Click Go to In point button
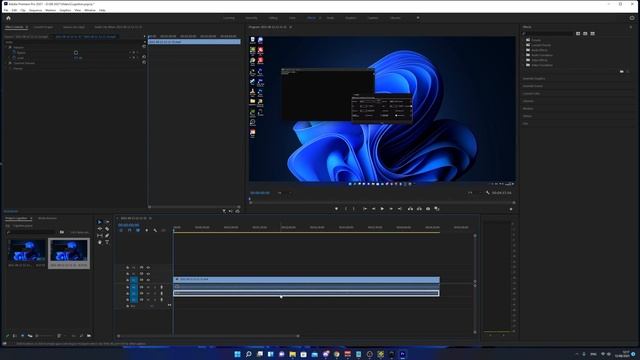 [364, 209]
